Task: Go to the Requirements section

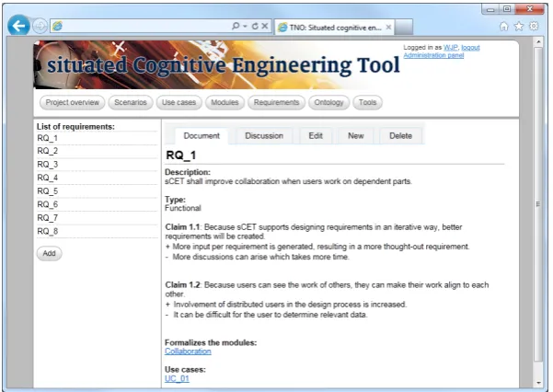Action: (x=276, y=102)
